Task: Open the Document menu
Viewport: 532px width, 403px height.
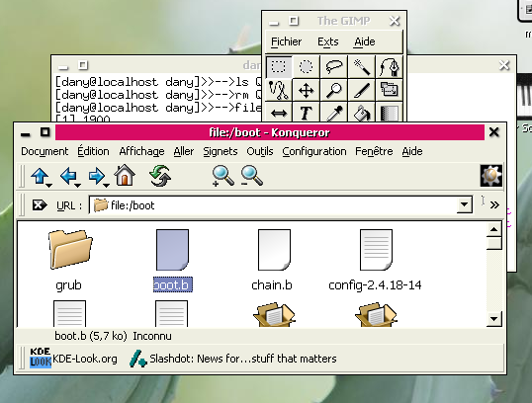Action: tap(44, 151)
